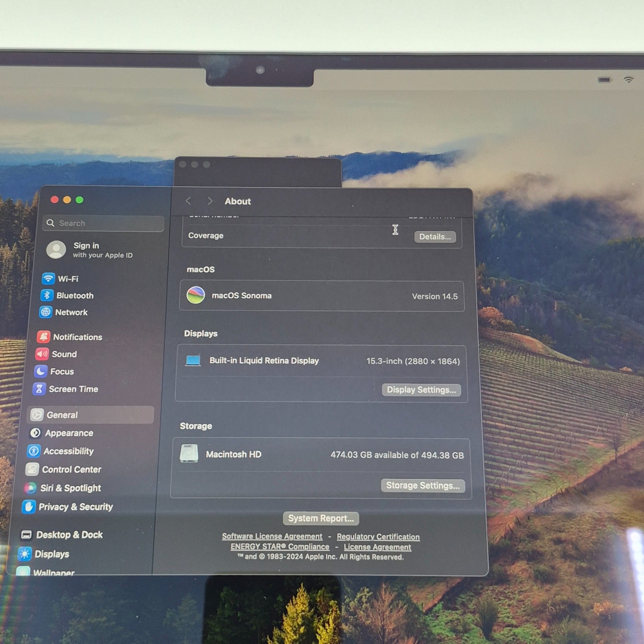Open Accessibility settings in the sidebar
Viewport: 644px width, 644px height.
pos(61,451)
